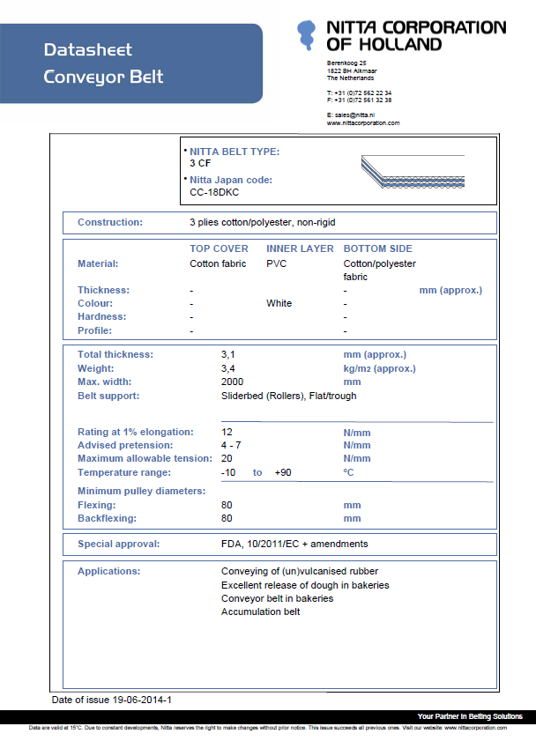Image resolution: width=536 pixels, height=756 pixels.
Task: Click the pretension value '4 - 7'
Action: tap(231, 445)
